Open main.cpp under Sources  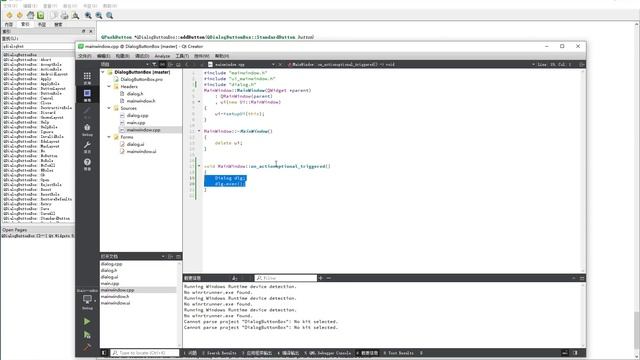coord(136,122)
